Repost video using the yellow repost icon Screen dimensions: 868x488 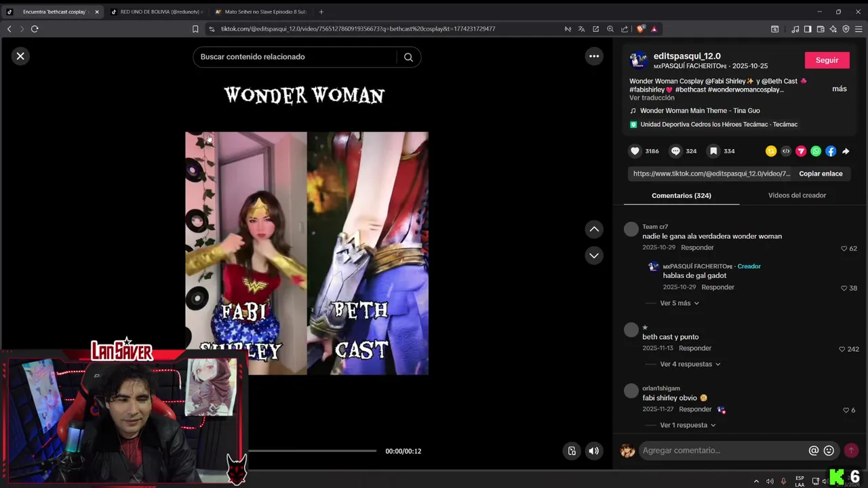(771, 151)
